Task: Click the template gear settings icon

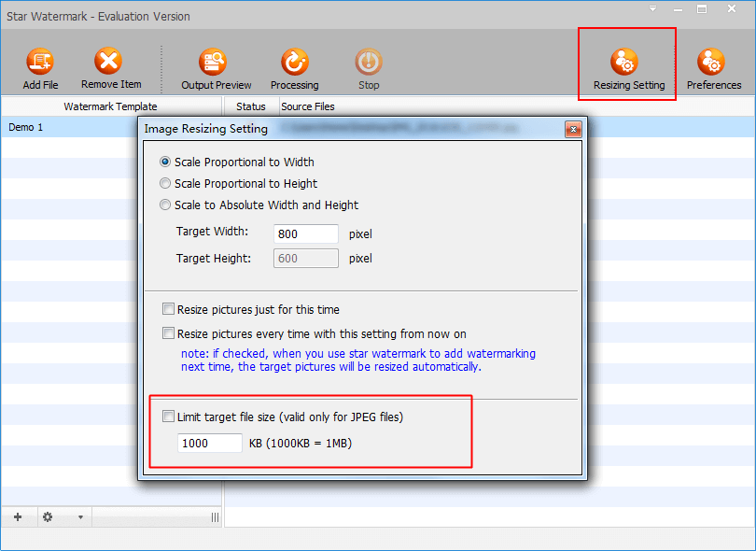Action: [48, 517]
